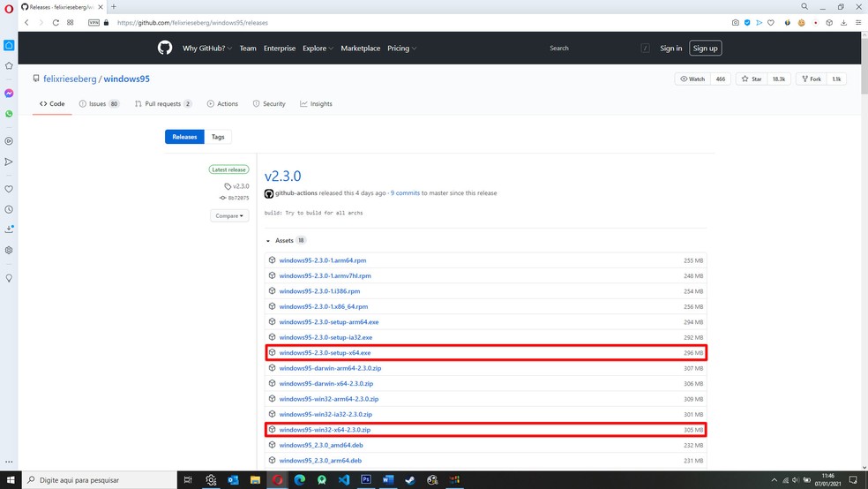Viewport: 868px width, 489px height.
Task: Click the Sign up button
Action: [706, 49]
